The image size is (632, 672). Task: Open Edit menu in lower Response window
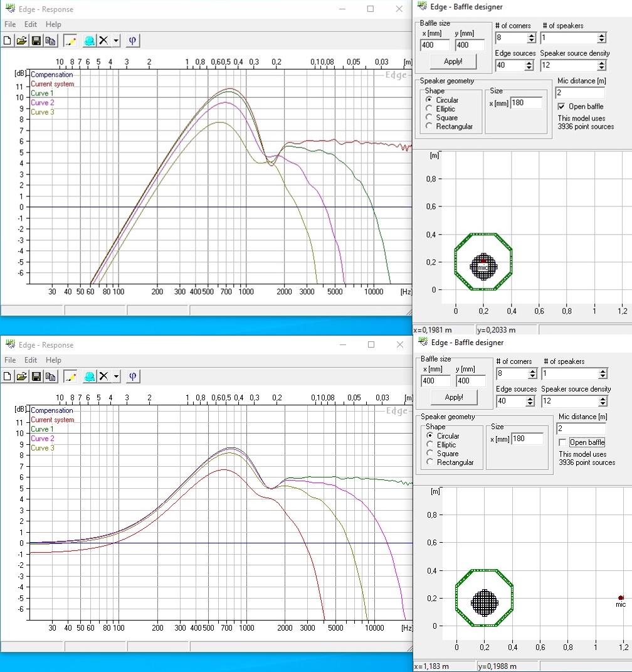click(30, 360)
